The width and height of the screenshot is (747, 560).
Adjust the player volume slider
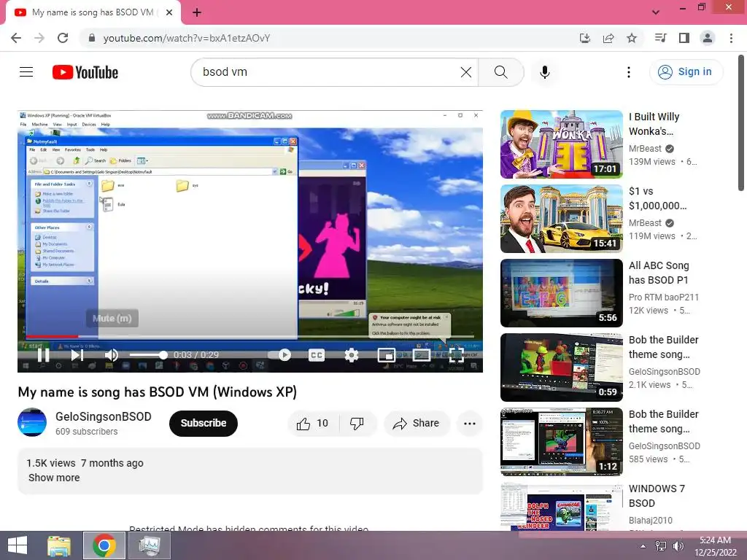click(x=147, y=355)
